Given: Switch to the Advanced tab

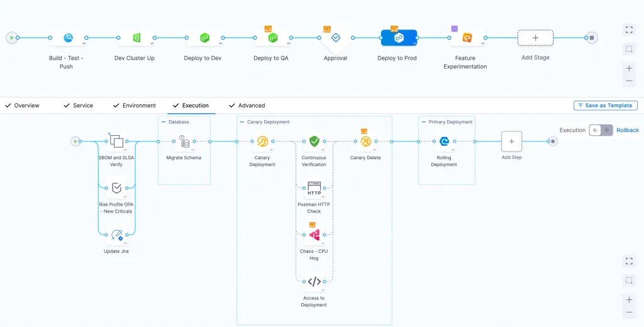Looking at the screenshot, I should (x=247, y=106).
